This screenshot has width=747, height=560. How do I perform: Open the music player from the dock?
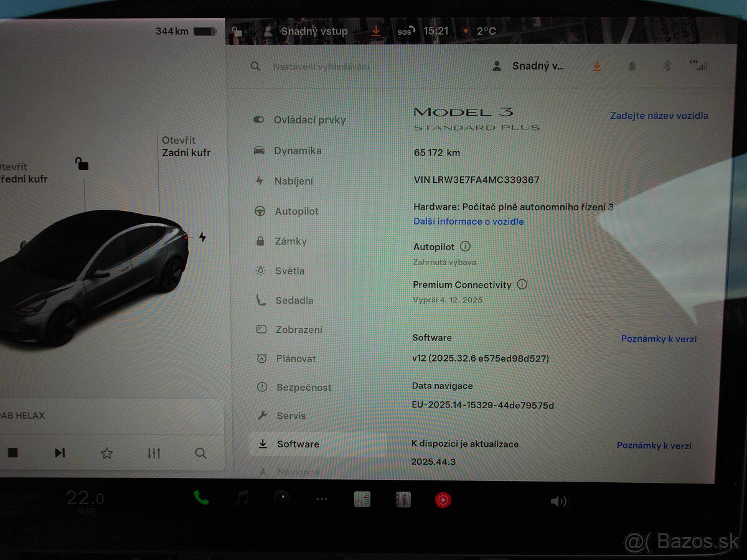(240, 498)
